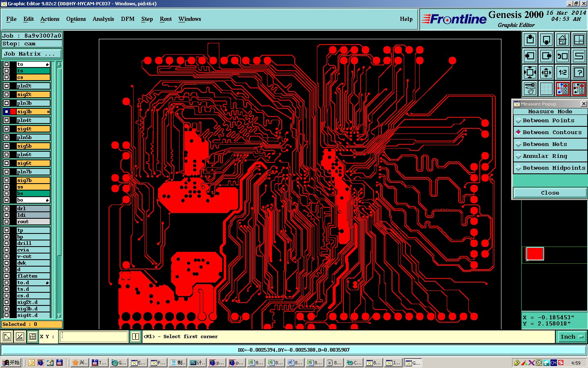Click the pan up icon

coord(530,40)
